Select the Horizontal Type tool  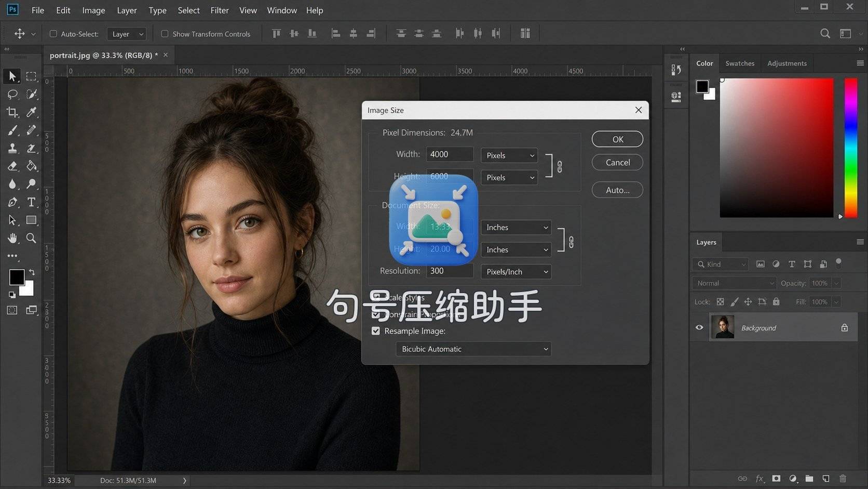(31, 202)
